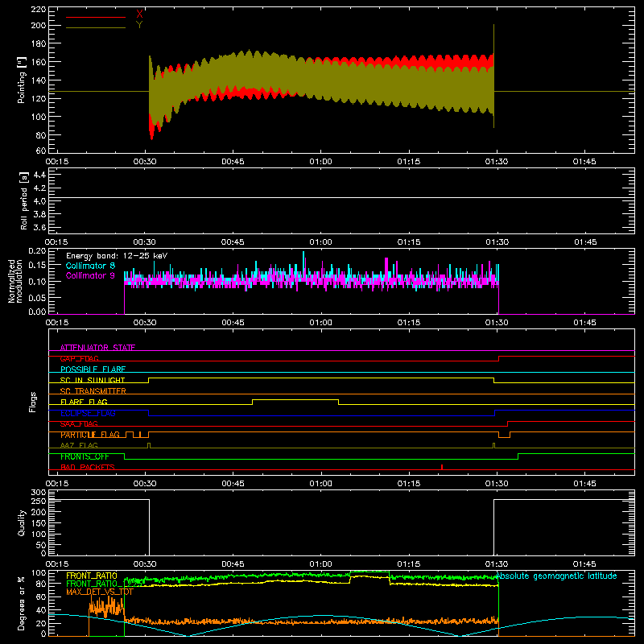
Task: Select the SAA_FLAG label
Action: click(79, 423)
